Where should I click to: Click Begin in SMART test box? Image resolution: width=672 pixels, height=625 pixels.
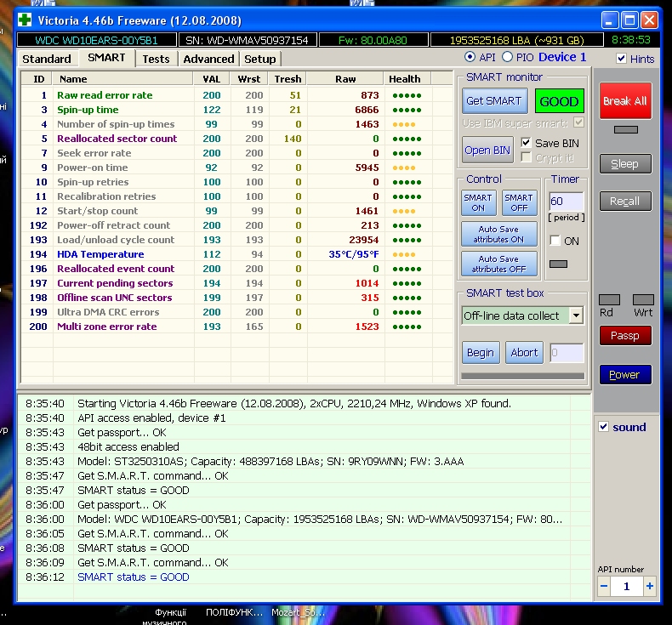(480, 352)
